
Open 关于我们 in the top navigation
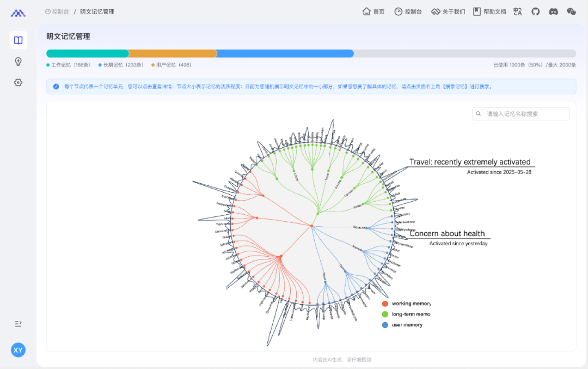click(x=448, y=11)
